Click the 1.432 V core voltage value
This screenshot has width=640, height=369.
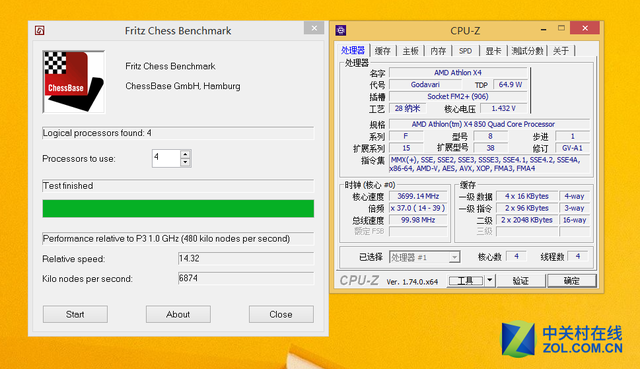[x=504, y=109]
